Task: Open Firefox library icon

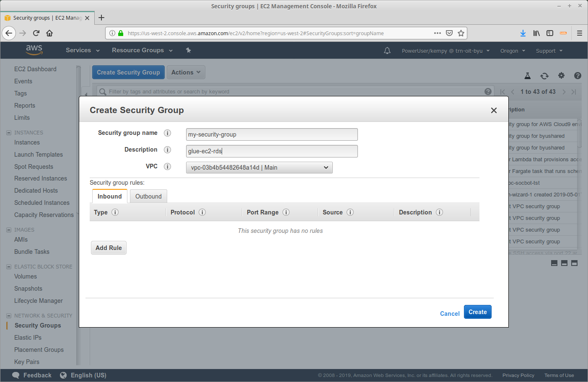Action: (536, 33)
